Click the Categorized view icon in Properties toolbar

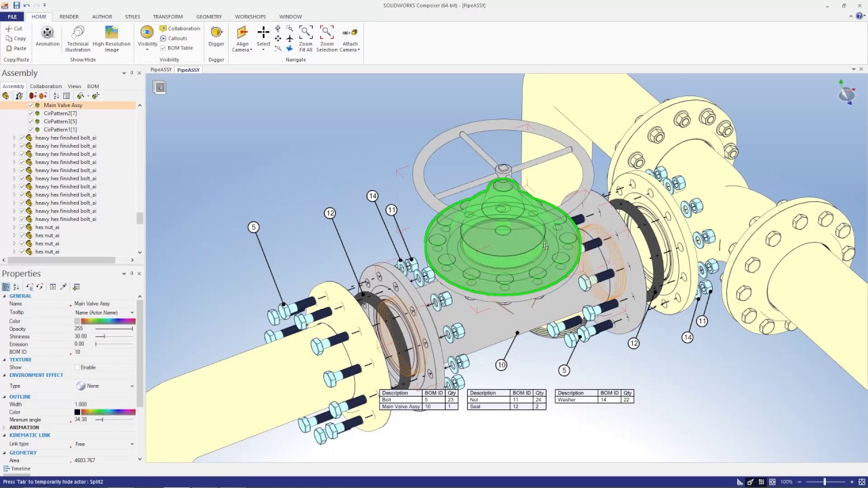click(5, 287)
